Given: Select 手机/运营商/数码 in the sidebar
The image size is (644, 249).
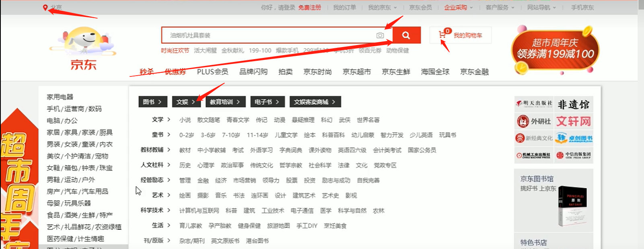Looking at the screenshot, I should pyautogui.click(x=74, y=109).
